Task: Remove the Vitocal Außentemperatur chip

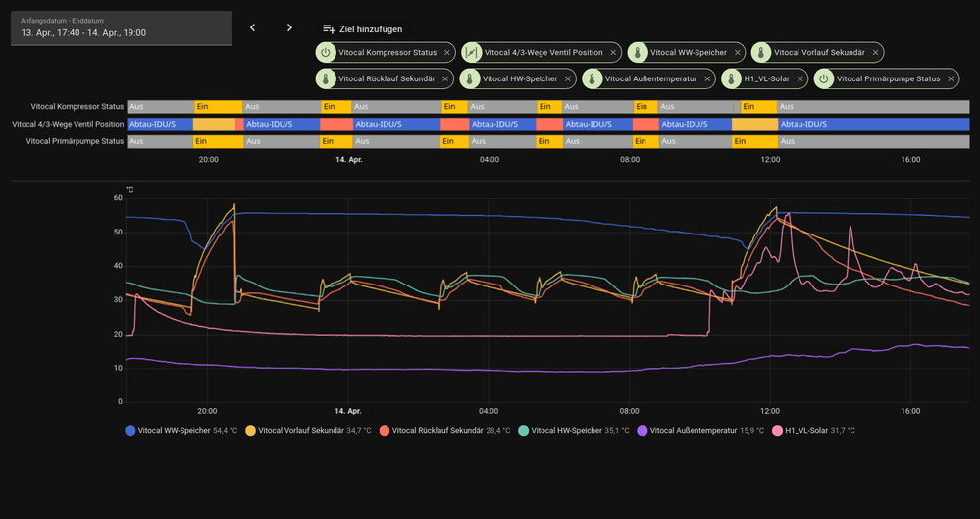Action: (707, 78)
